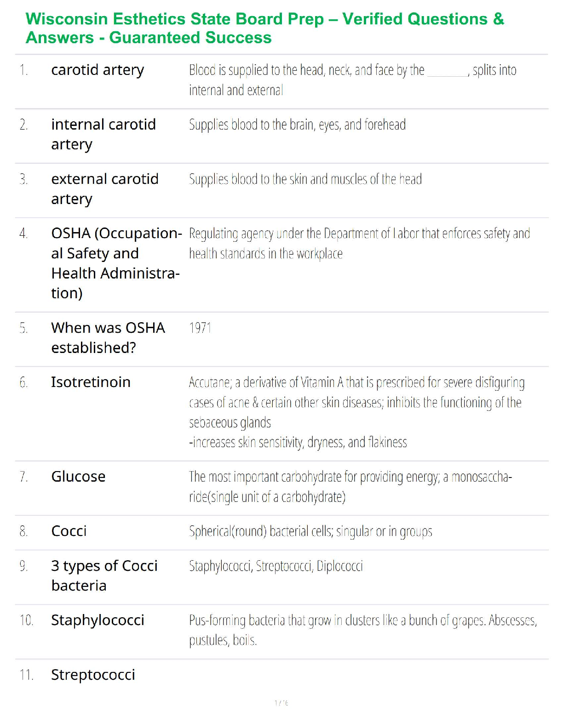This screenshot has height=728, width=563.
Task: Click "3 types of Cocci bacteria" term
Action: point(104,575)
